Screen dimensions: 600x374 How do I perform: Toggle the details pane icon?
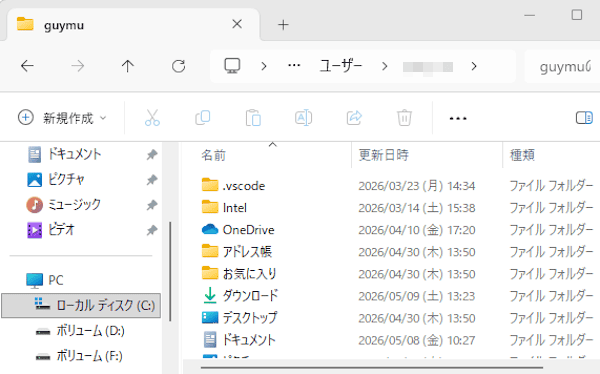pyautogui.click(x=584, y=118)
